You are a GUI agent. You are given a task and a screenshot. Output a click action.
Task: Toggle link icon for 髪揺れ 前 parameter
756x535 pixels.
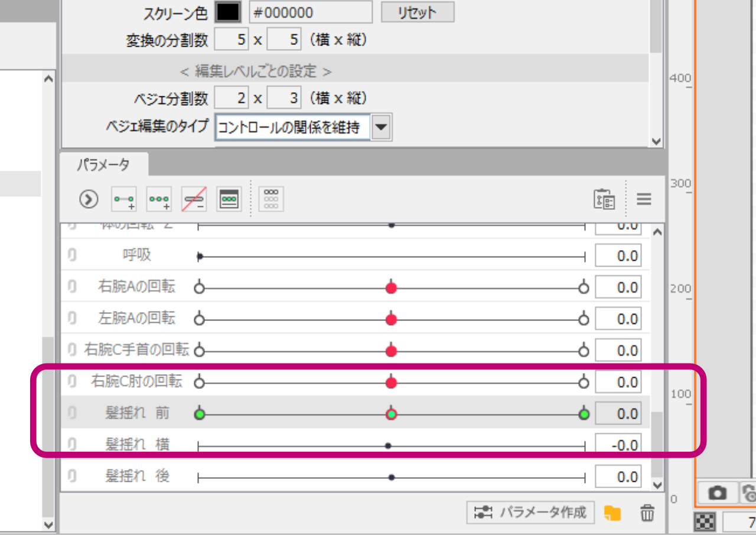tap(72, 413)
